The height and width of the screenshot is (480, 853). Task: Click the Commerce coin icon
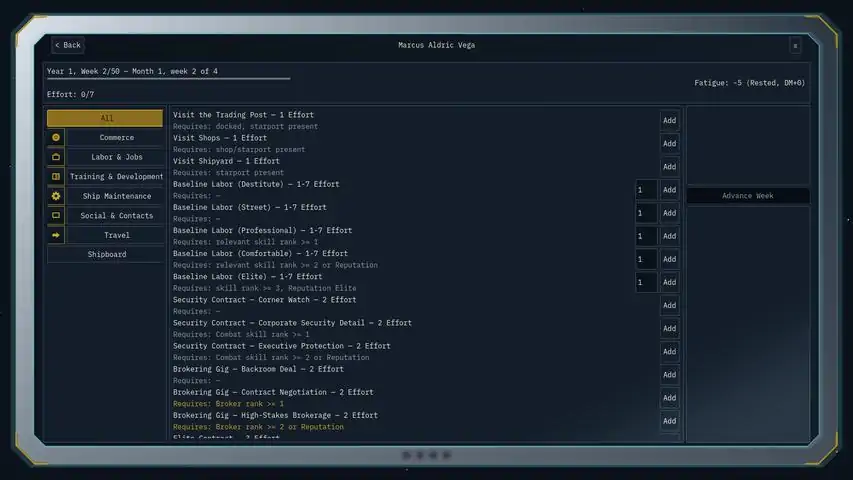[56, 138]
